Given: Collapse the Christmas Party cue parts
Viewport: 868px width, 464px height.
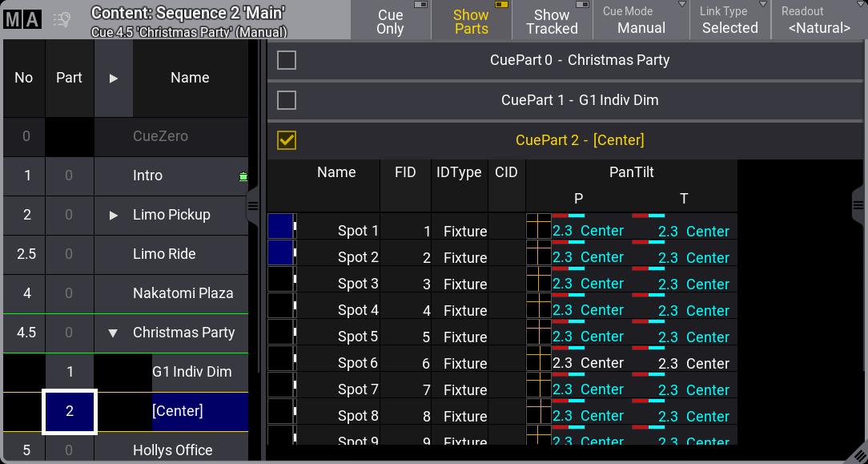Looking at the screenshot, I should point(113,333).
